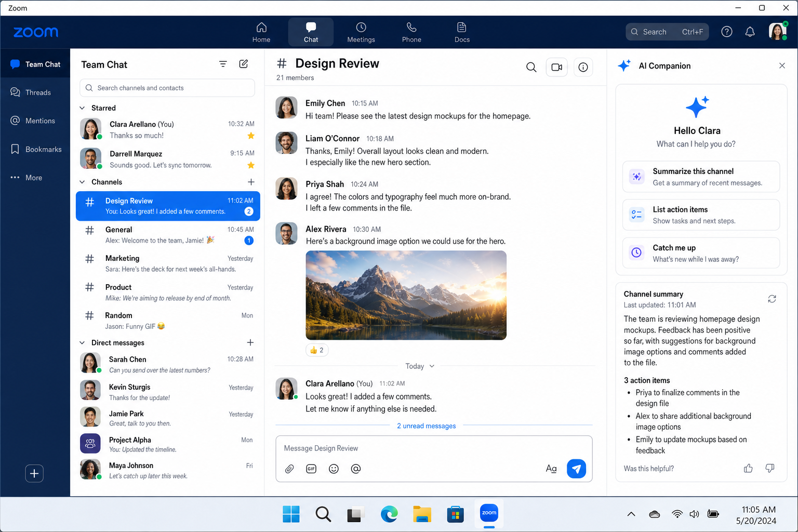Insert an @mention in the message
Image resolution: width=798 pixels, height=532 pixels.
tap(356, 469)
